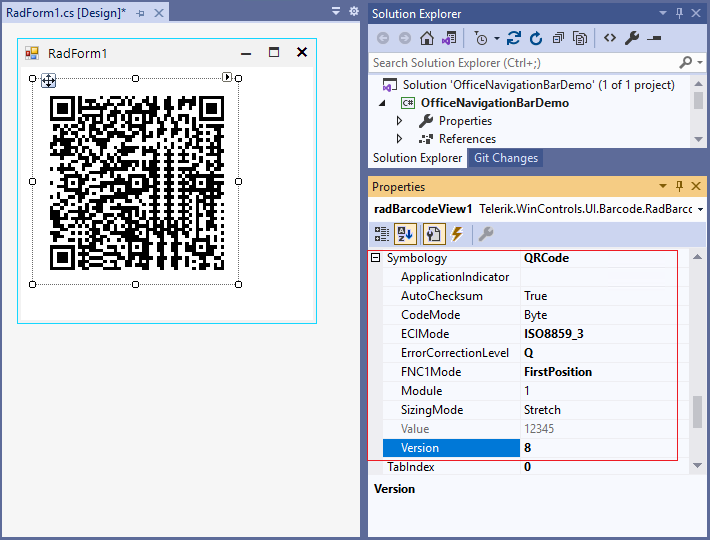Screen dimensions: 710x540
Task: Expand the Properties tree node
Action: pyautogui.click(x=399, y=121)
